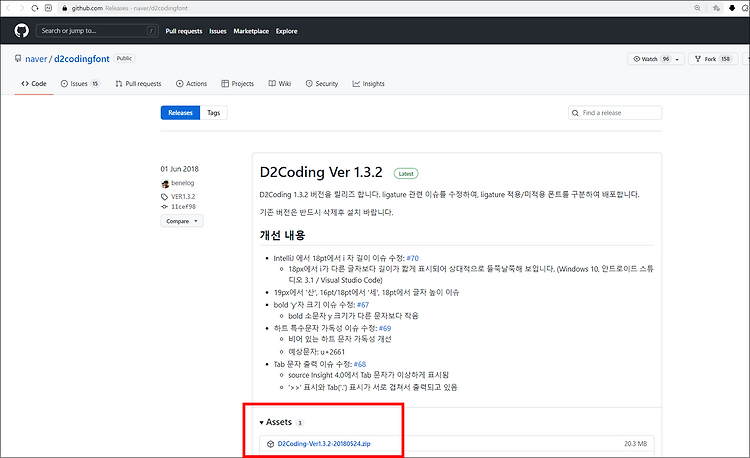Click the Fork button
This screenshot has width=750, height=458.
click(712, 59)
